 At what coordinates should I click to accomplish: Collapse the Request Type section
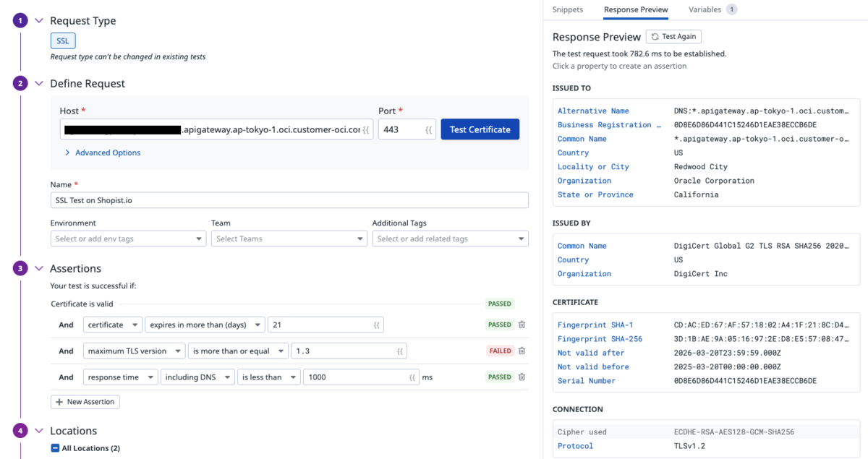[39, 21]
